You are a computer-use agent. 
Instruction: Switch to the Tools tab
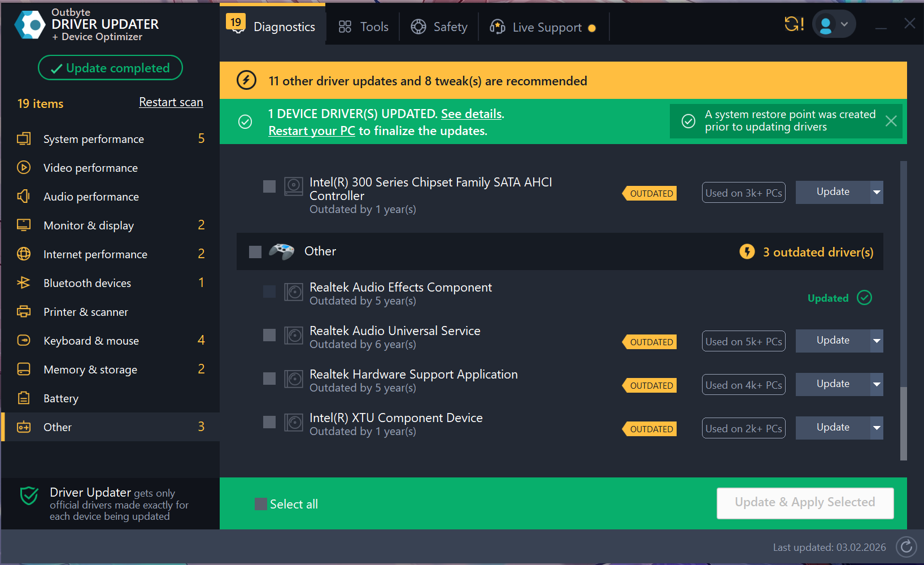[363, 27]
